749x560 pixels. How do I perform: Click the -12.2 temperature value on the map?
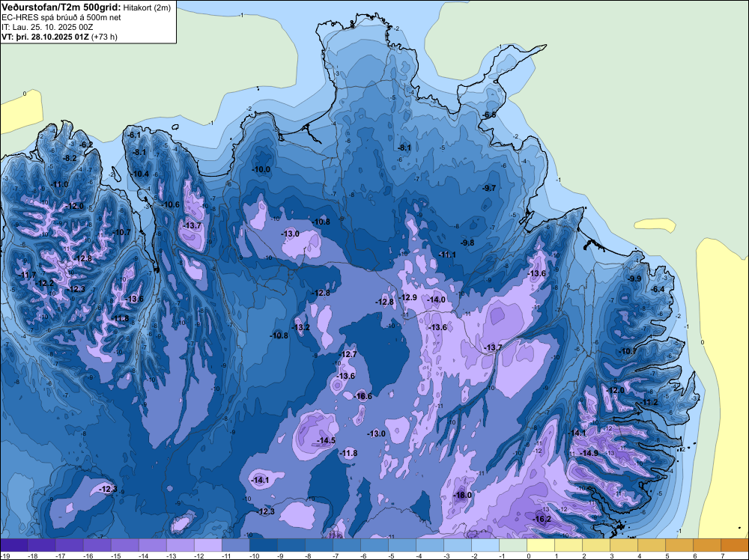46,283
